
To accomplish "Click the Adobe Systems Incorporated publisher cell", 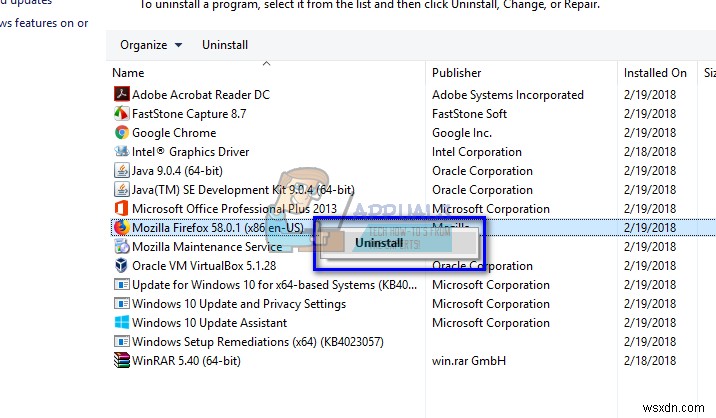I will coord(508,95).
